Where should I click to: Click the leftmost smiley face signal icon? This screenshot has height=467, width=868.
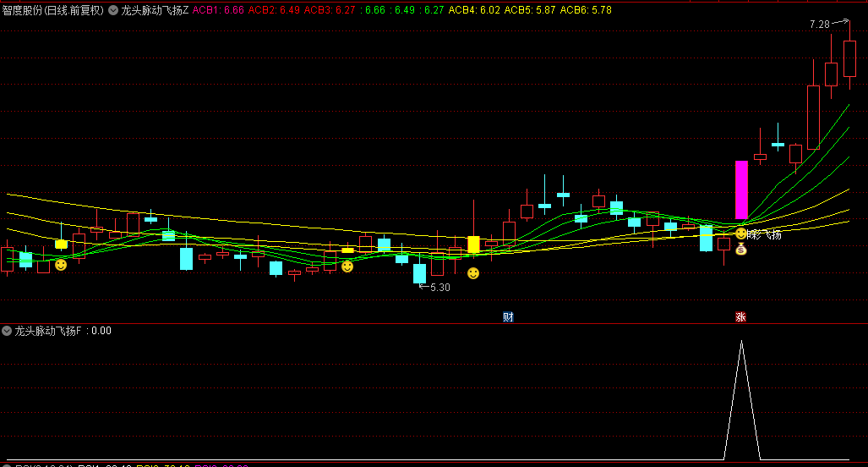pyautogui.click(x=61, y=265)
